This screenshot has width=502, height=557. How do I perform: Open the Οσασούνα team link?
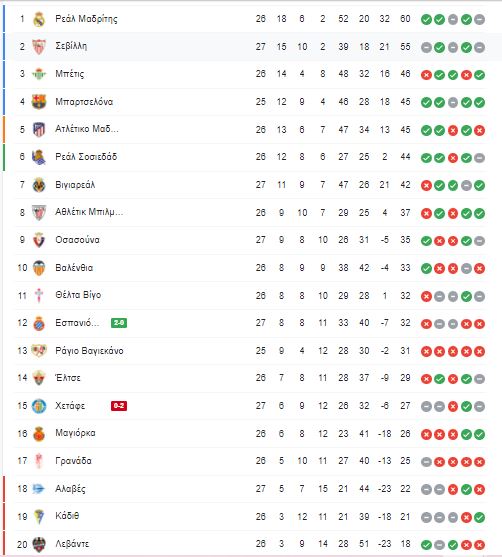click(77, 240)
